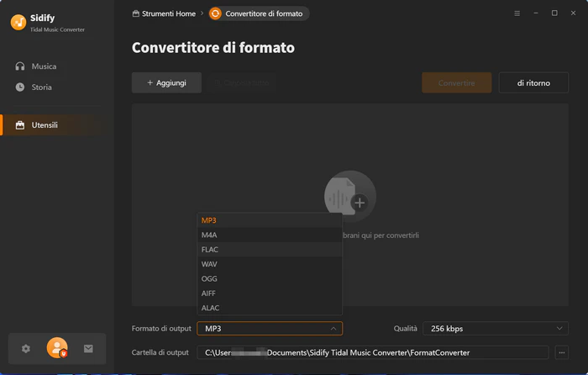Screen dimensions: 588x375
Task: Choose OGG output format
Action: (x=270, y=279)
